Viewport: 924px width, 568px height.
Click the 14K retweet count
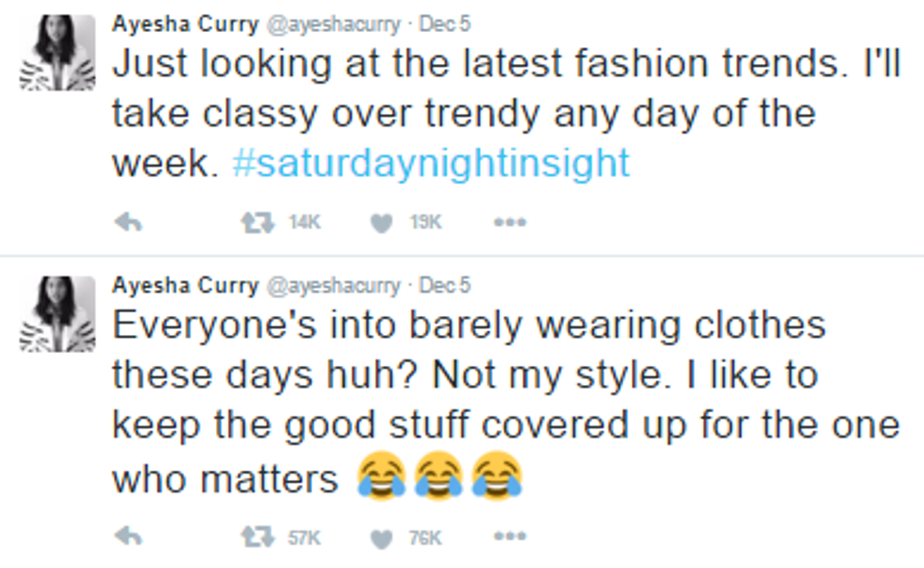click(305, 223)
